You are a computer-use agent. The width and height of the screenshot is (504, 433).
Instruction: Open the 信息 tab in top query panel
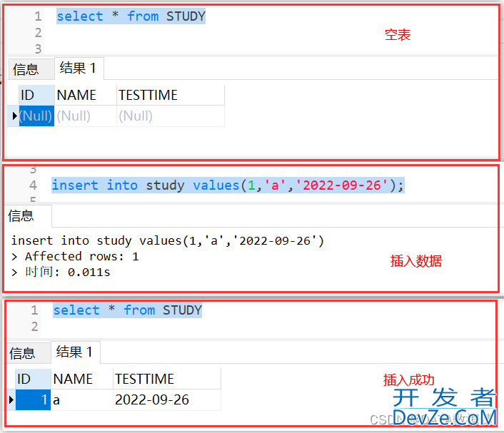[x=31, y=69]
